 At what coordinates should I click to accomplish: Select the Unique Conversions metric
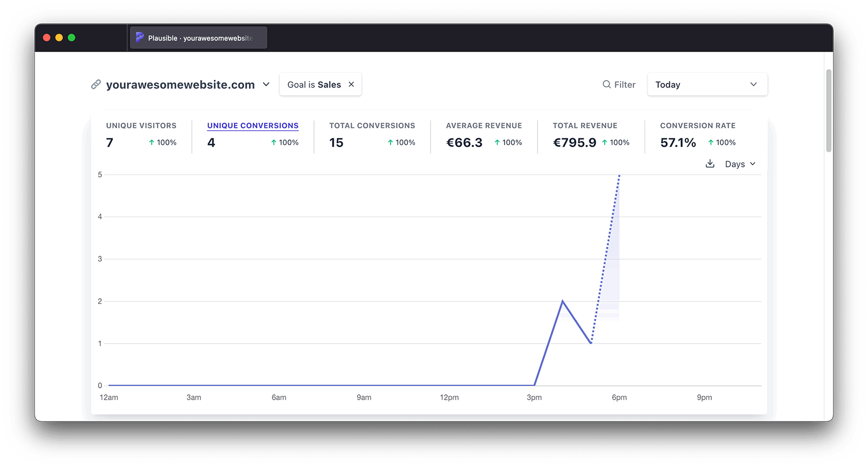pos(253,125)
